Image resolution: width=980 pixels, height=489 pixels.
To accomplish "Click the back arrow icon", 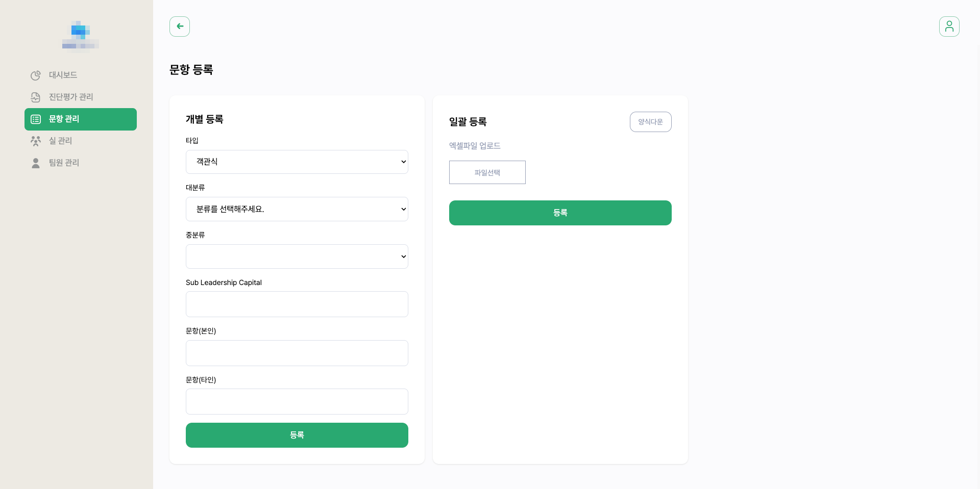I will (180, 27).
